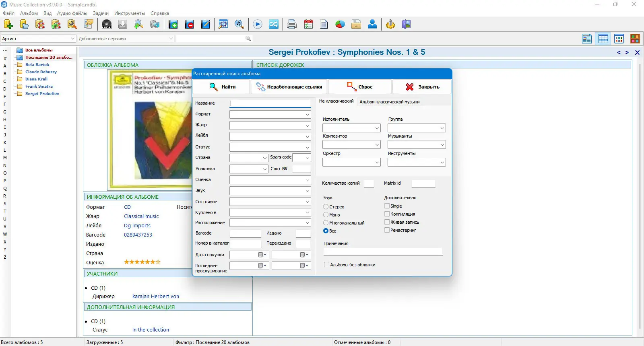The width and height of the screenshot is (644, 346).
Task: Enable the Компиляция checkbox
Action: coord(387,214)
